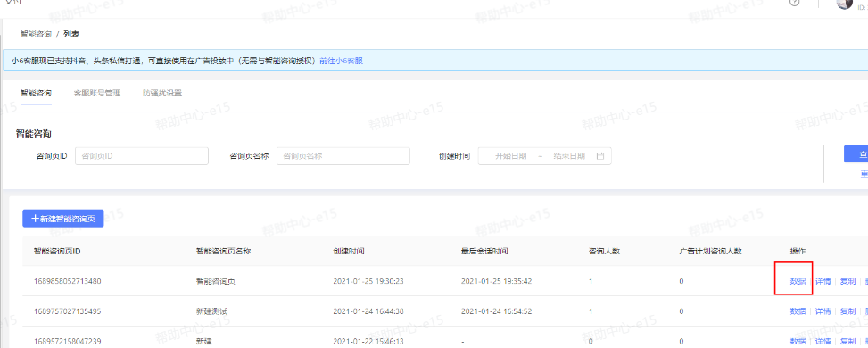The width and height of the screenshot is (868, 348).
Task: Click the 智能咨询页名称 column header
Action: (224, 251)
